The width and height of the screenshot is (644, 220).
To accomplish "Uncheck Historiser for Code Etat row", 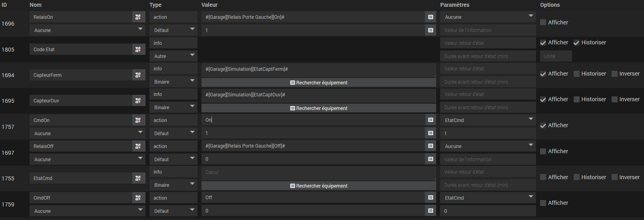I will 576,42.
